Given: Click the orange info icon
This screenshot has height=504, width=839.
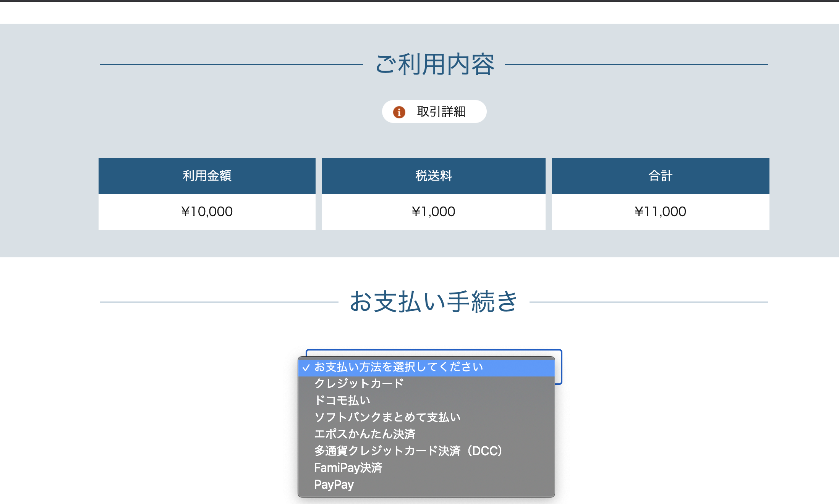Looking at the screenshot, I should click(399, 112).
